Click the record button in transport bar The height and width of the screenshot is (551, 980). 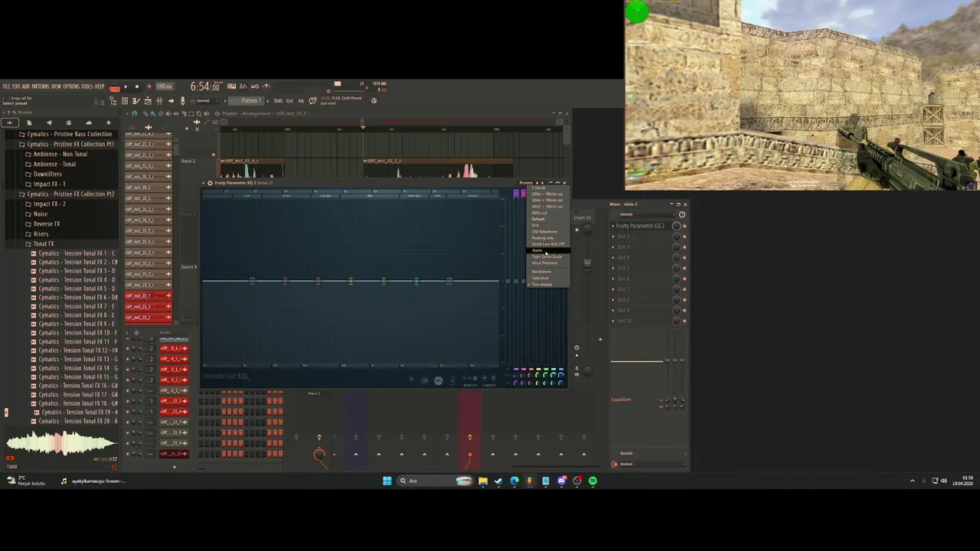click(149, 86)
